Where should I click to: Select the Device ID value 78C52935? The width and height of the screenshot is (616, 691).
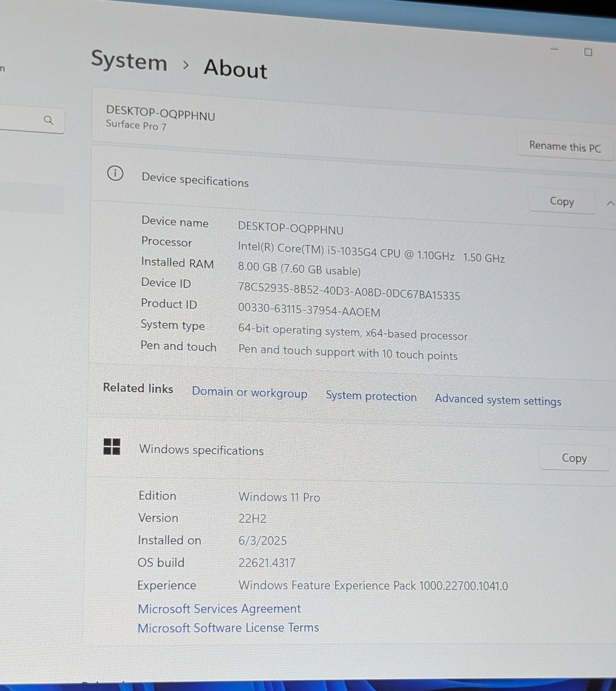[349, 292]
